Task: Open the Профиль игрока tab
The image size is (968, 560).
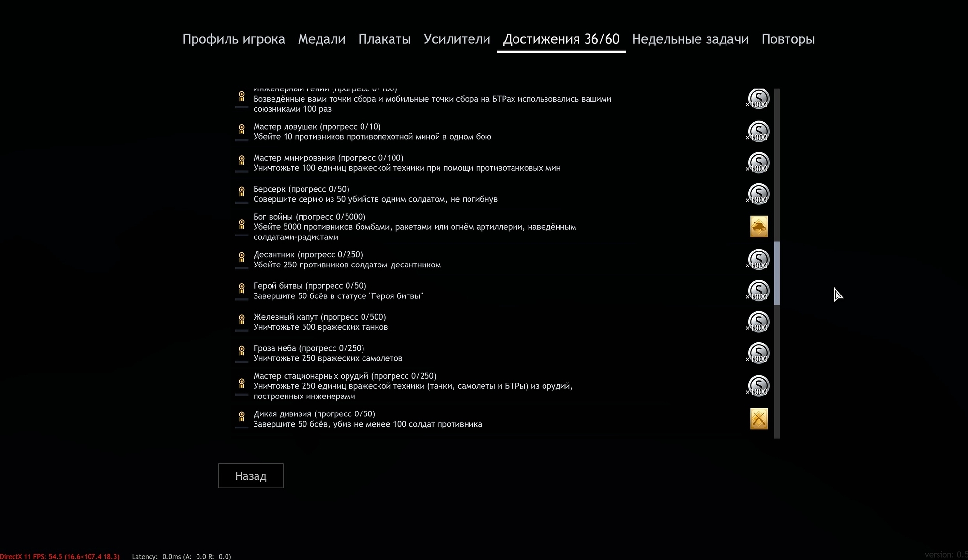Action: 233,39
